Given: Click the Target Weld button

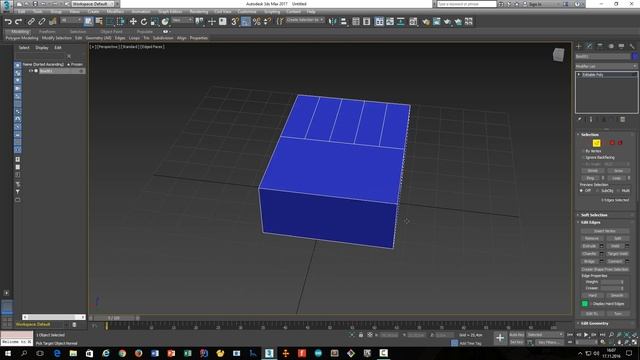Looking at the screenshot, I should click(617, 254).
